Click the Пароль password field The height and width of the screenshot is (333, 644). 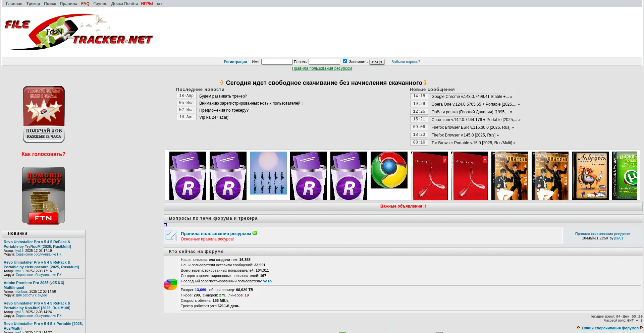[x=324, y=62]
